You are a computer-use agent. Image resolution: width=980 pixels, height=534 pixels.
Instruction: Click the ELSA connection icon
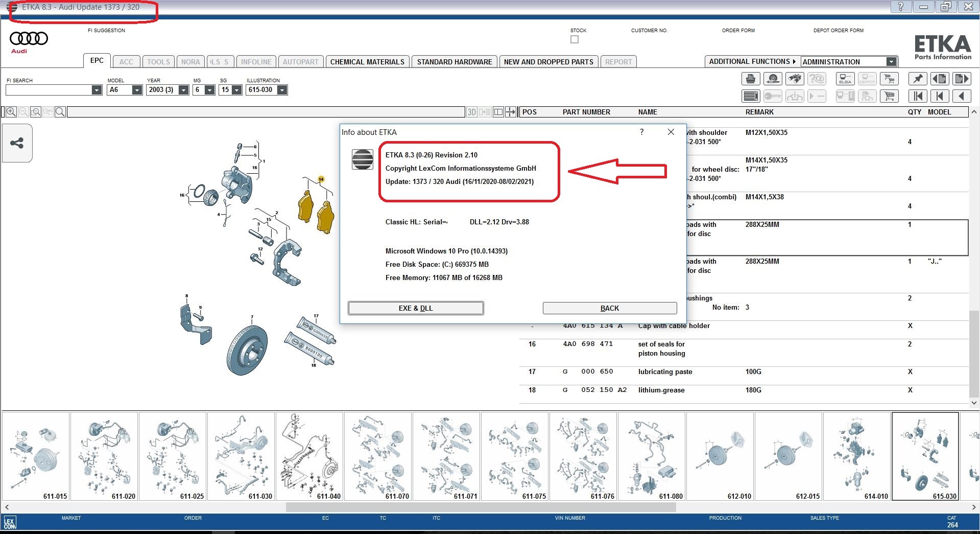click(x=845, y=79)
